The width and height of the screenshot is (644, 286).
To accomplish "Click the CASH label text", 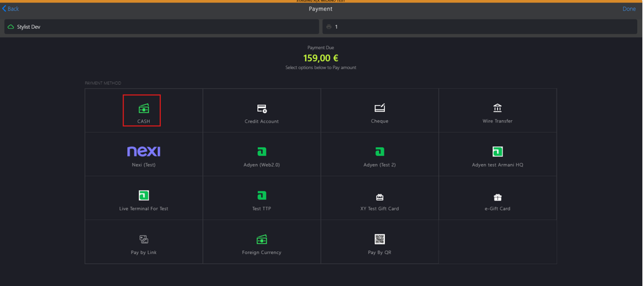I will pos(144,121).
